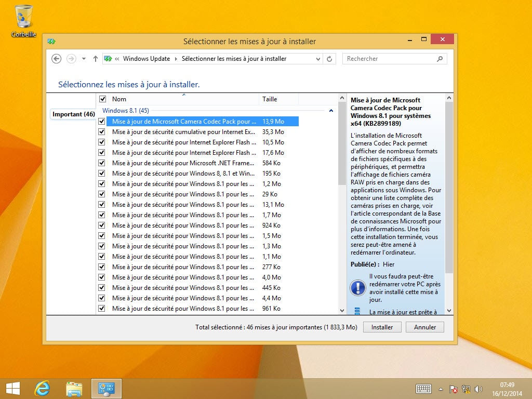Click the Annuler button
The height and width of the screenshot is (399, 532).
coord(425,327)
